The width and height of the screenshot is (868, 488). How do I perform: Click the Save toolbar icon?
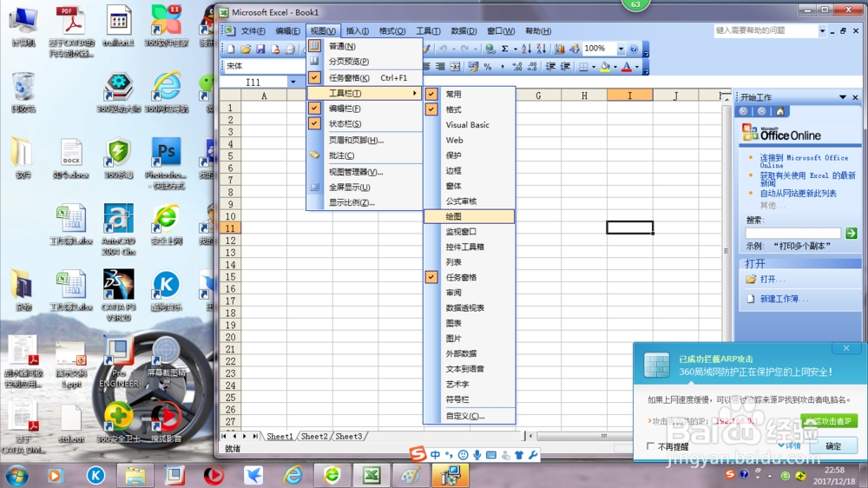pyautogui.click(x=260, y=49)
